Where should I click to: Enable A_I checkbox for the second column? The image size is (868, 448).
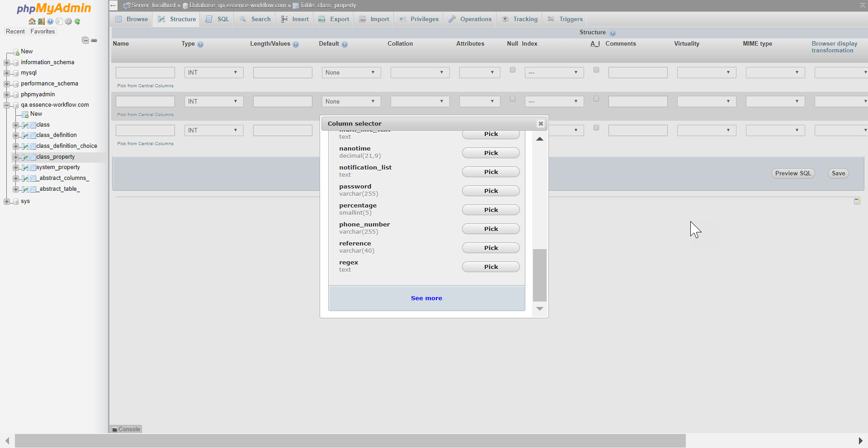click(x=596, y=99)
